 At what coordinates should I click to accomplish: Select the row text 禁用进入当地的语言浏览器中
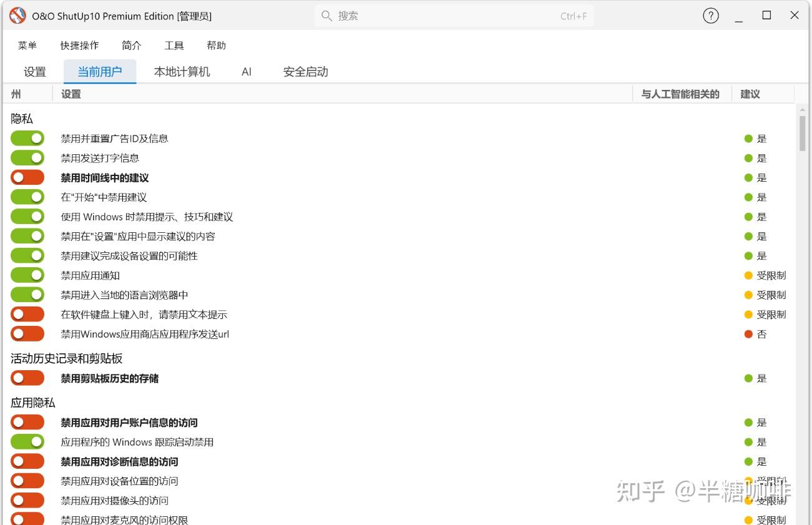pos(124,295)
